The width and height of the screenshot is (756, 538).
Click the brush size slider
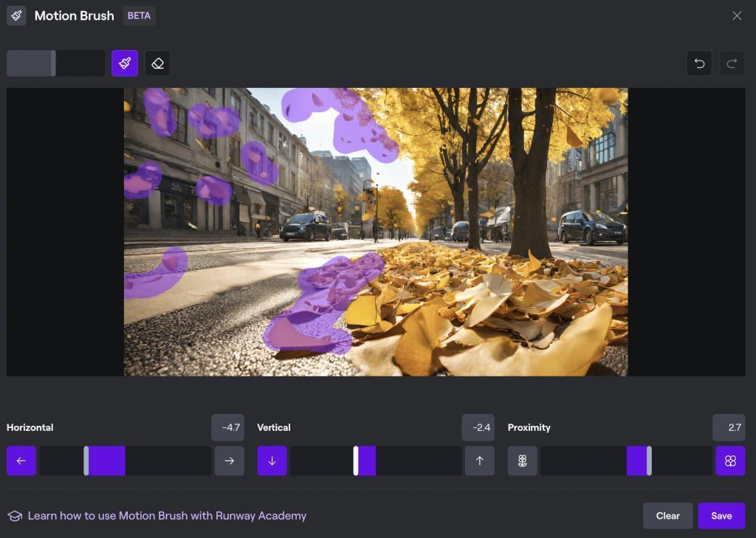pos(56,63)
